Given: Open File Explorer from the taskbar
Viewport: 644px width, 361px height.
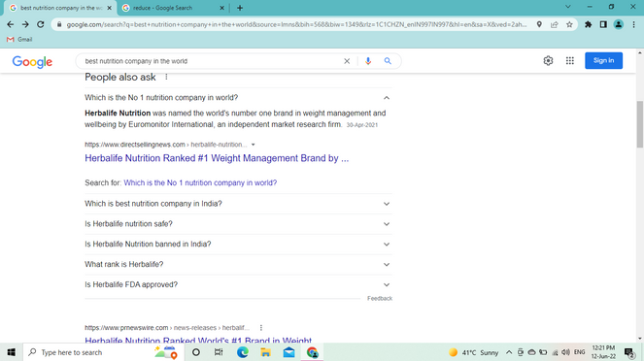Looking at the screenshot, I should tap(265, 352).
